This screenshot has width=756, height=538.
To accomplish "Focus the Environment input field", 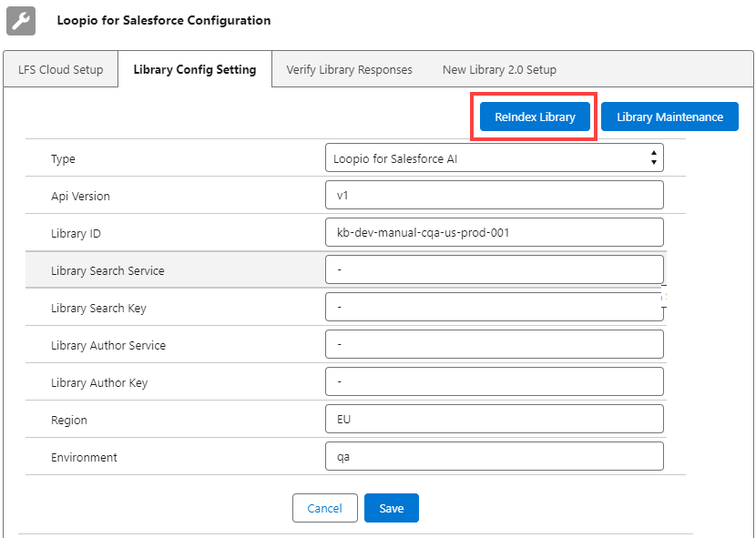I will [495, 456].
